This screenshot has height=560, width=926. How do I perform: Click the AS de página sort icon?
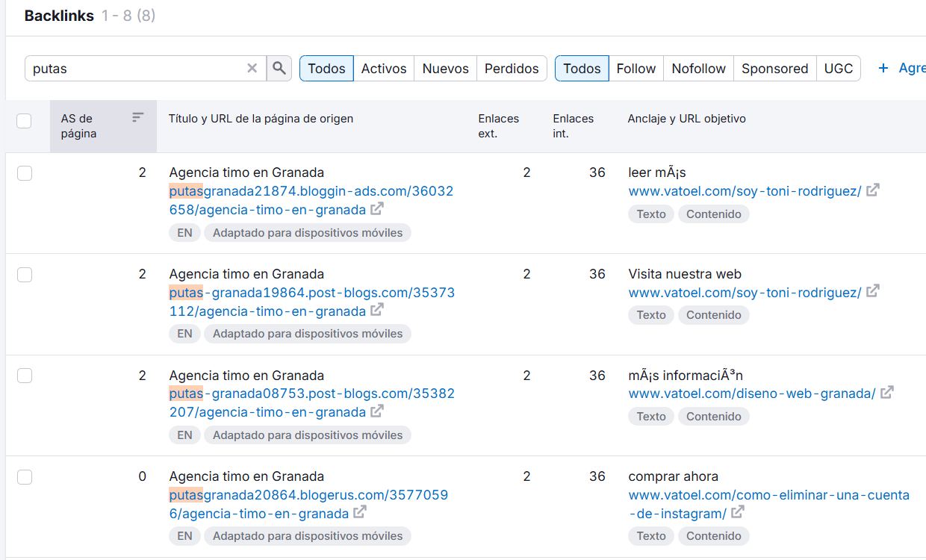pyautogui.click(x=137, y=117)
